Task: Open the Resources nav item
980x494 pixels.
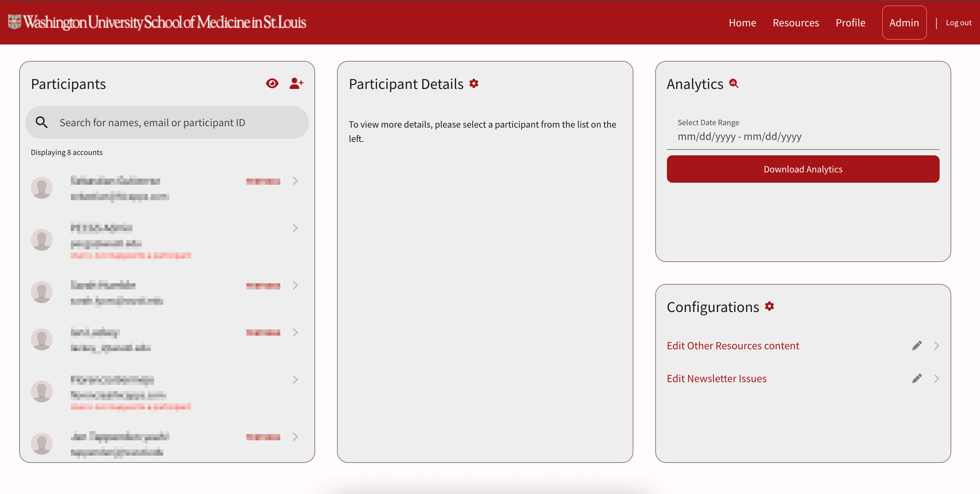Action: click(x=796, y=23)
